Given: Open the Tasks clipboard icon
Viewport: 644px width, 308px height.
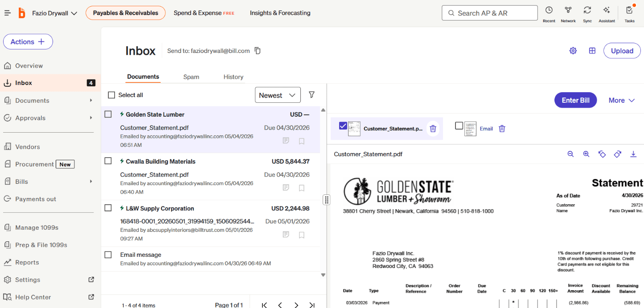Looking at the screenshot, I should 629,10.
